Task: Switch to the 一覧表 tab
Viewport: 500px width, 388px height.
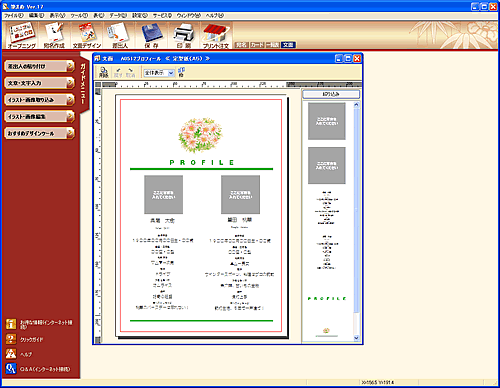Action: 273,45
